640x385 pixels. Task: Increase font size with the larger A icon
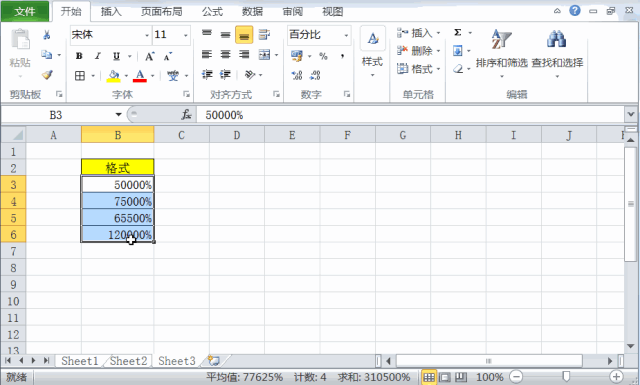(x=149, y=56)
